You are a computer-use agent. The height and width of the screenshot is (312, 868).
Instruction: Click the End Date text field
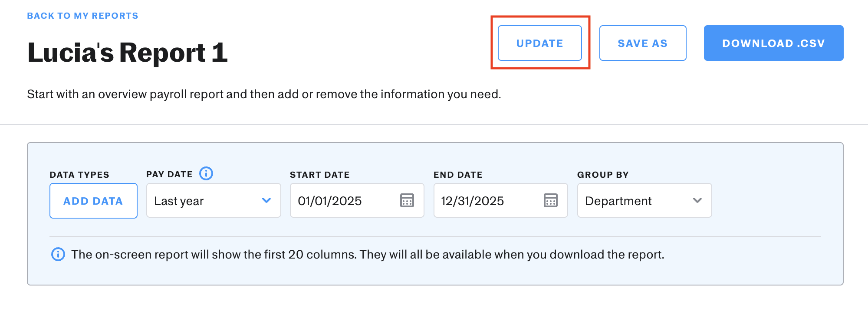(486, 200)
